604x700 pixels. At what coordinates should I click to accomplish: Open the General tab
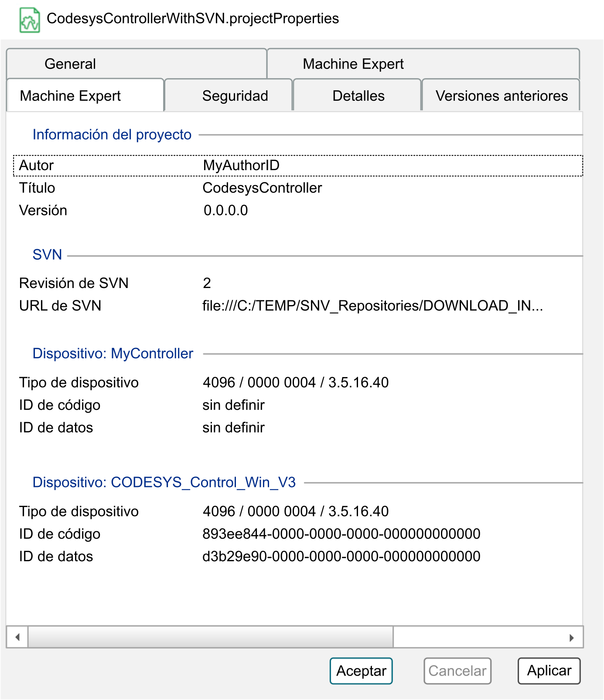(x=136, y=64)
